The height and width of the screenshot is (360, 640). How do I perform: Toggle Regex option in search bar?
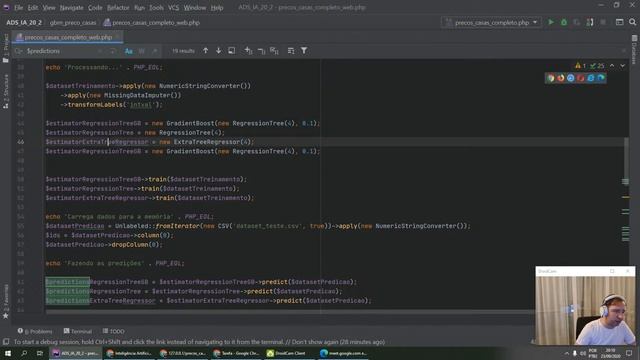coord(154,51)
